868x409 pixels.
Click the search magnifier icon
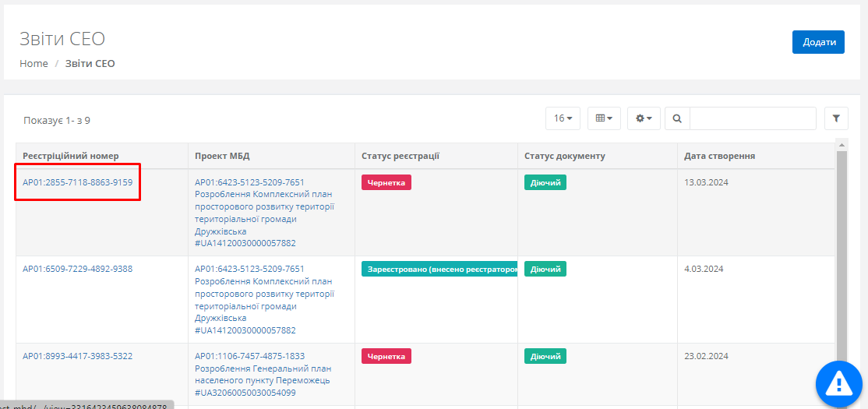[x=677, y=118]
